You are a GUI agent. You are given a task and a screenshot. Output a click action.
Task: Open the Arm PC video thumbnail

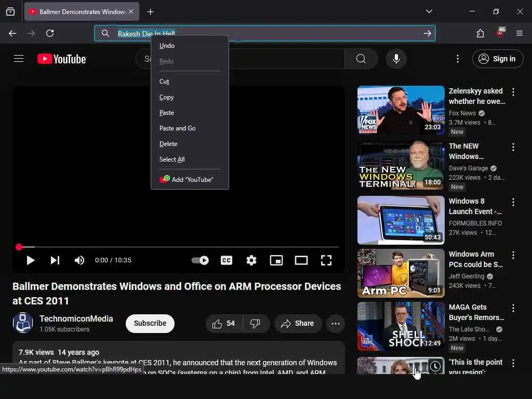[x=401, y=273]
